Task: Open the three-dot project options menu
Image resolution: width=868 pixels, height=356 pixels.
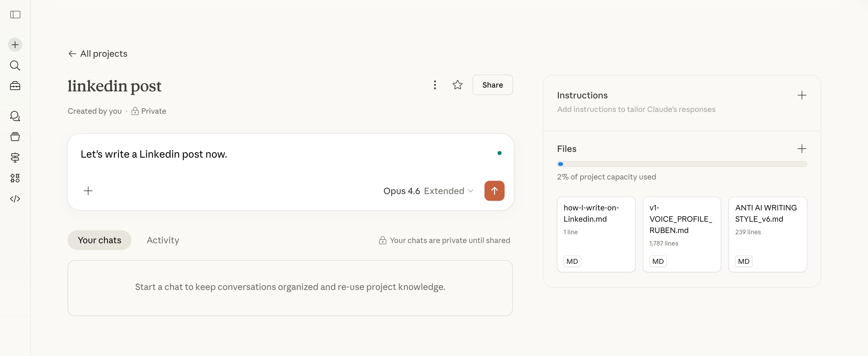Action: pyautogui.click(x=435, y=85)
